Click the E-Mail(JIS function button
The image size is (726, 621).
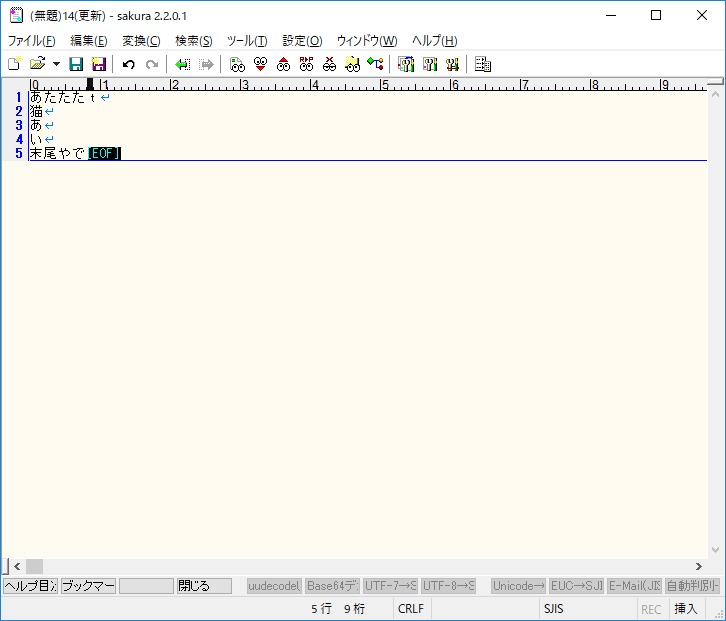tap(634, 586)
